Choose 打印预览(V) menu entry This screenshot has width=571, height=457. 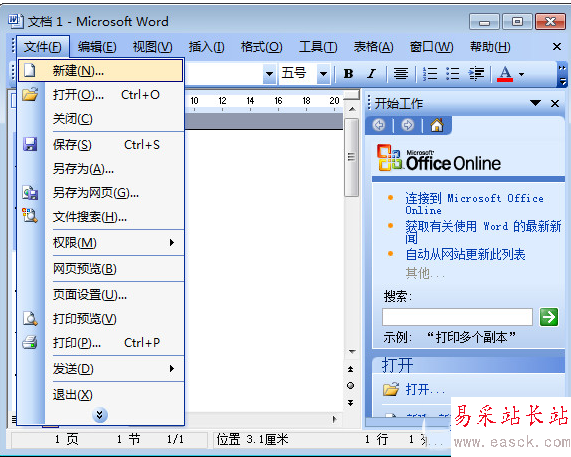[x=100, y=319]
